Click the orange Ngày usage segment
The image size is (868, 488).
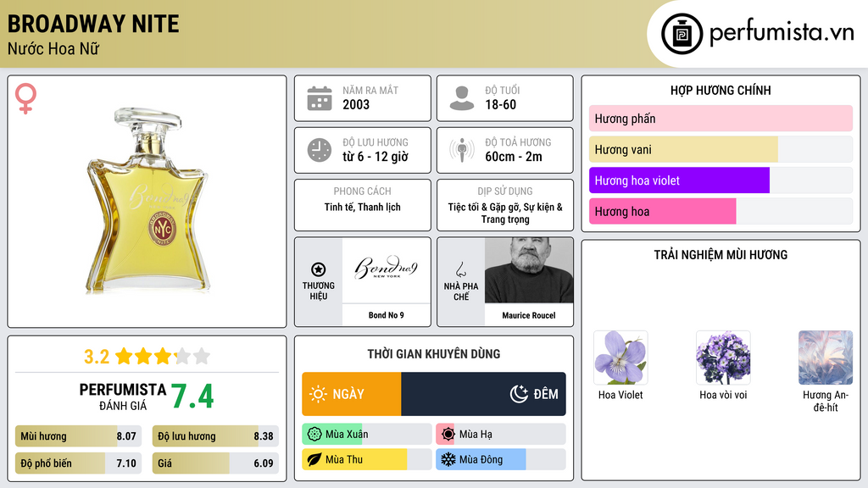click(x=352, y=394)
